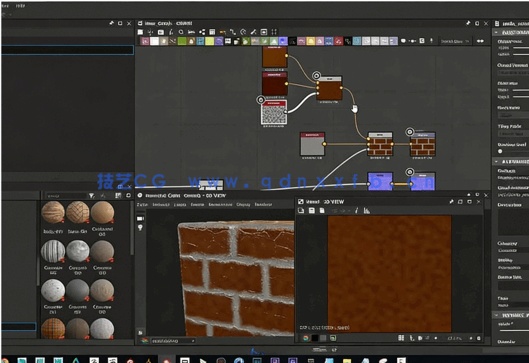The width and height of the screenshot is (529, 363).
Task: Click the gray swatch at 2D view bottom
Action: click(x=323, y=338)
